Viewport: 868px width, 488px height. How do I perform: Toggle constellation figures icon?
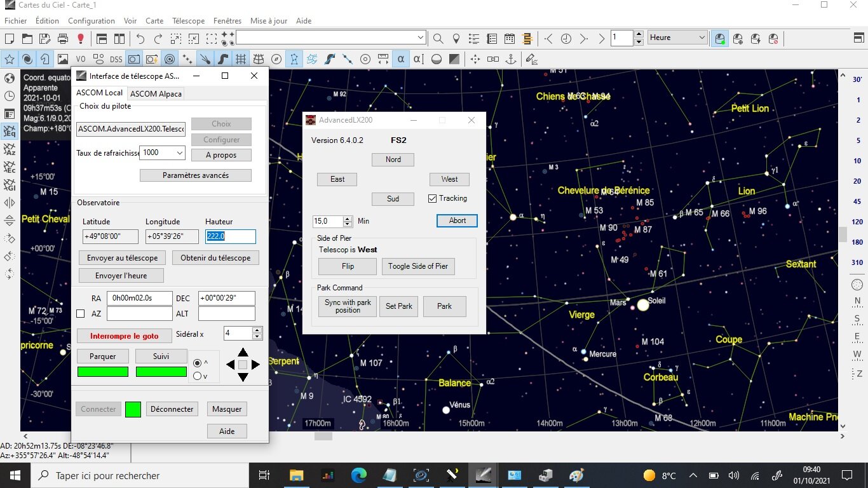[x=294, y=59]
